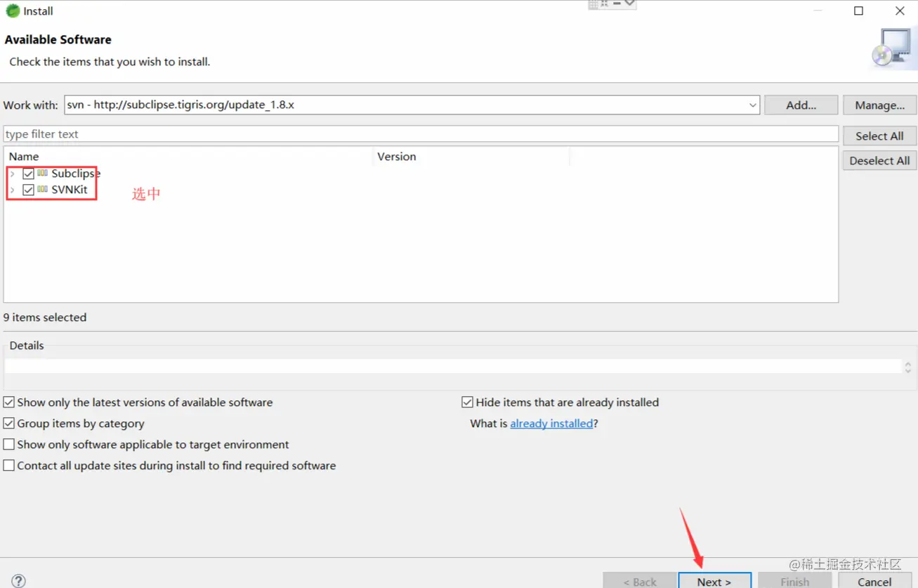Click the Details scroll stepper

pyautogui.click(x=907, y=367)
